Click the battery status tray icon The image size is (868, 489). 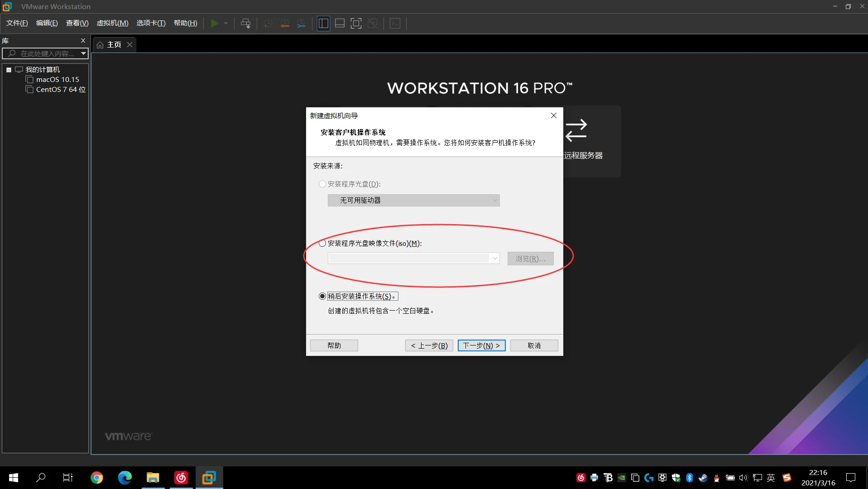tap(730, 478)
